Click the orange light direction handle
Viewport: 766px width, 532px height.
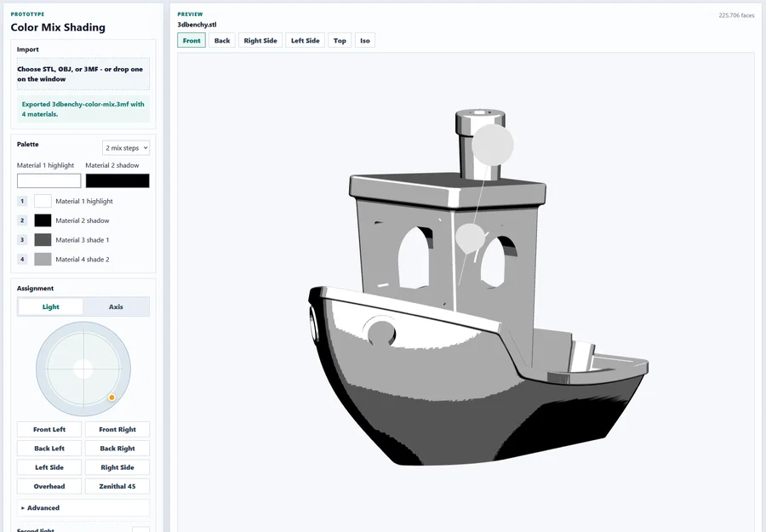point(111,398)
